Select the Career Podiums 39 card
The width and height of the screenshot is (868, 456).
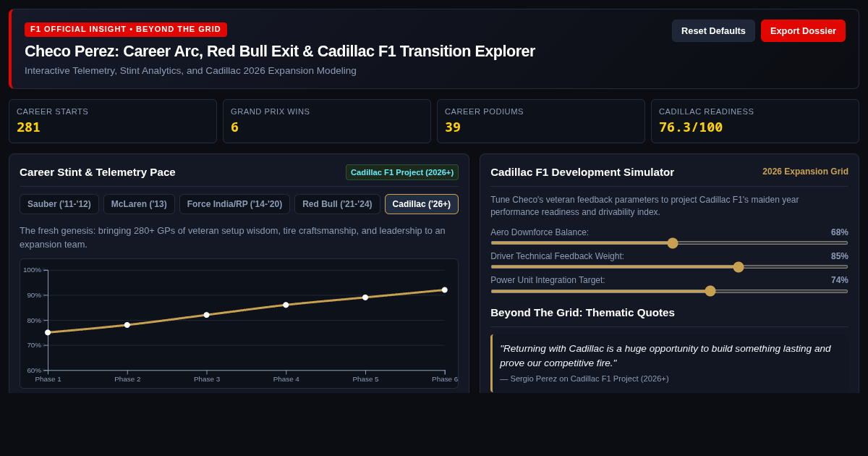click(x=541, y=121)
